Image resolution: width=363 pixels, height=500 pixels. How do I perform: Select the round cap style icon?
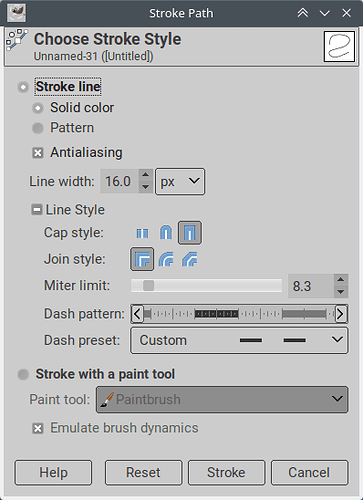coord(166,233)
